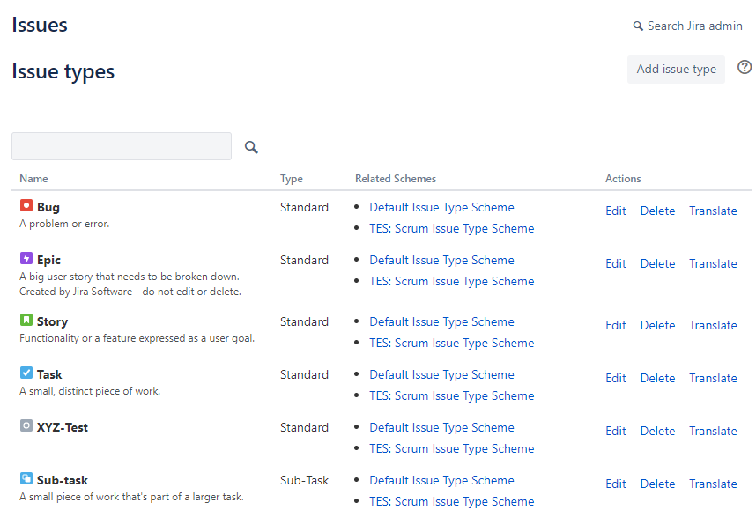Edit the Epic issue type
This screenshot has width=756, height=532.
[616, 264]
